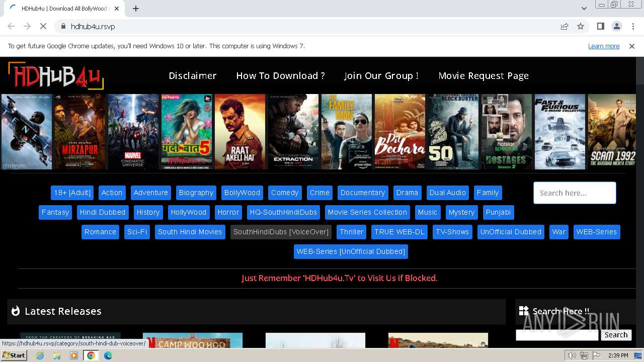
Task: Select the Crime category tag
Action: (x=319, y=193)
